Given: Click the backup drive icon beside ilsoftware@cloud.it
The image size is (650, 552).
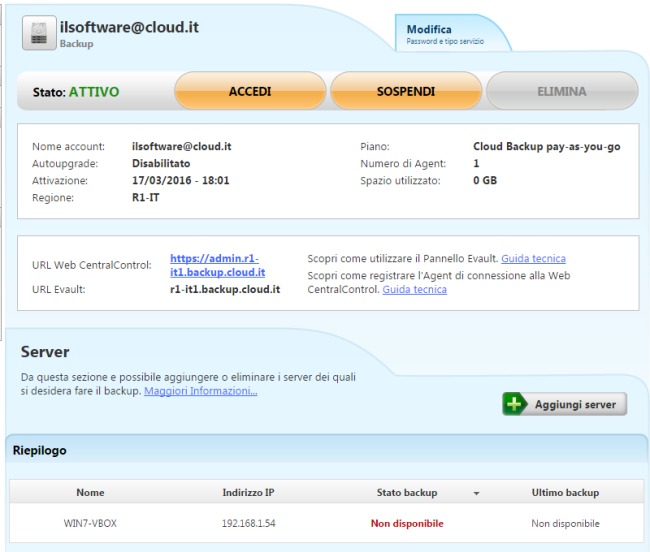Looking at the screenshot, I should pyautogui.click(x=39, y=33).
